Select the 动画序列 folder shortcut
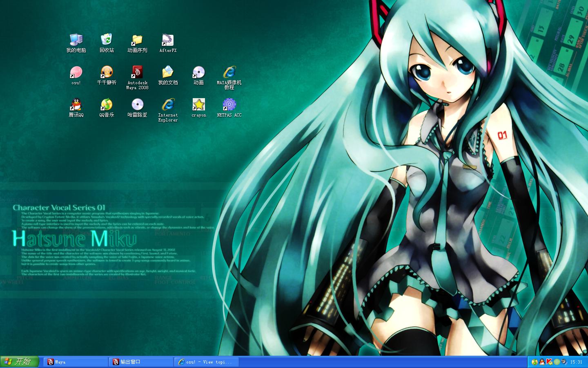Screen dimensions: 588x368 click(x=137, y=43)
